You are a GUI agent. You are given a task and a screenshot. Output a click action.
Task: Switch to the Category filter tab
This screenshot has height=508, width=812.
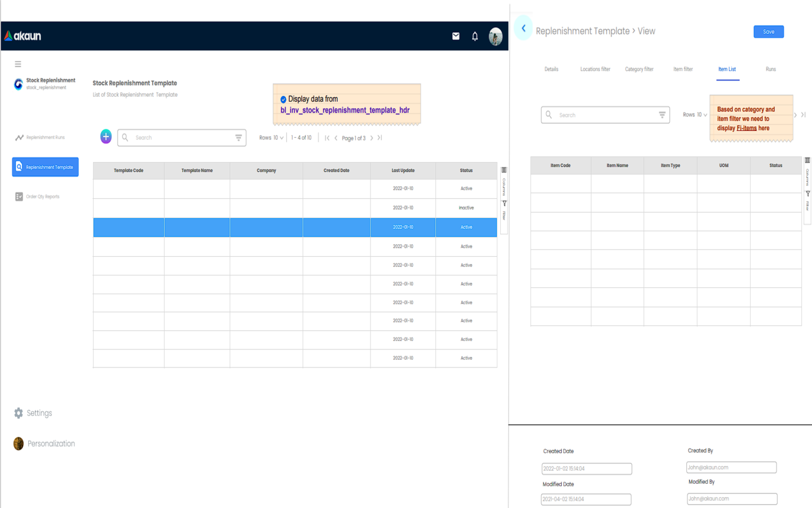pos(639,69)
